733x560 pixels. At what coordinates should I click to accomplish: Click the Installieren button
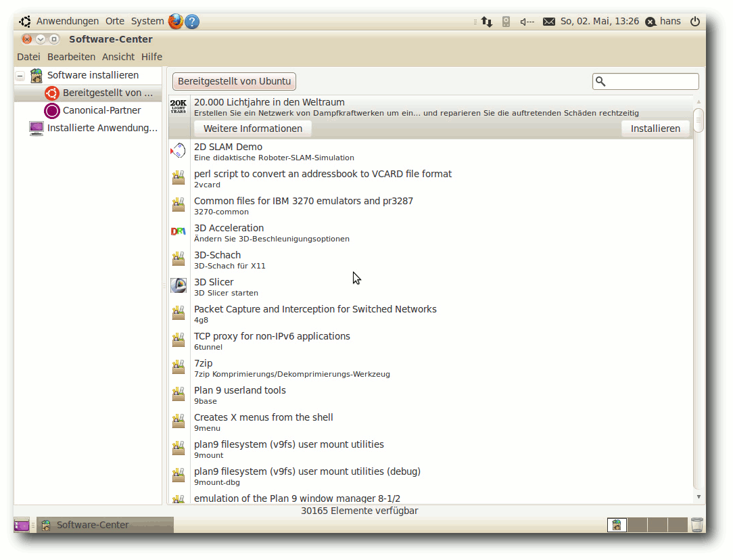pyautogui.click(x=655, y=129)
